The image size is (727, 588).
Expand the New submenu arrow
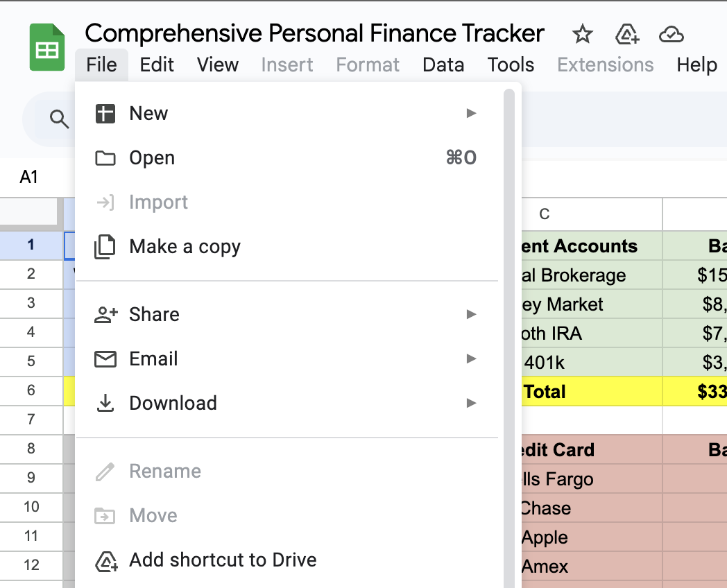(471, 113)
